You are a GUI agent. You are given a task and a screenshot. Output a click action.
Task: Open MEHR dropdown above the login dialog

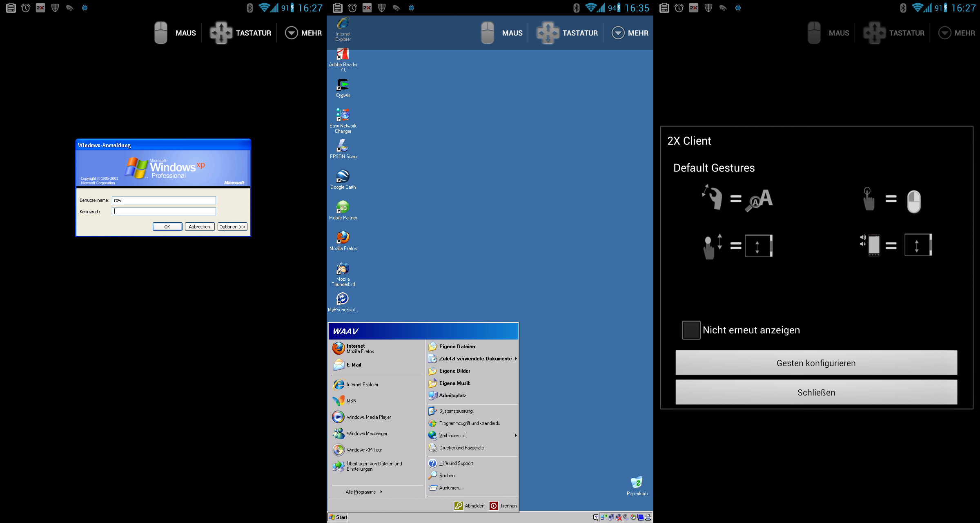[x=303, y=33]
